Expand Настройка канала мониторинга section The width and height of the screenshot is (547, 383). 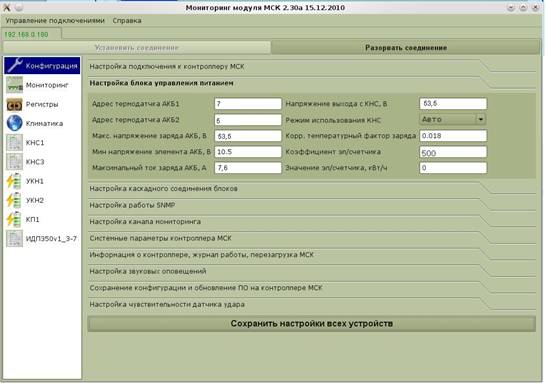pos(312,221)
